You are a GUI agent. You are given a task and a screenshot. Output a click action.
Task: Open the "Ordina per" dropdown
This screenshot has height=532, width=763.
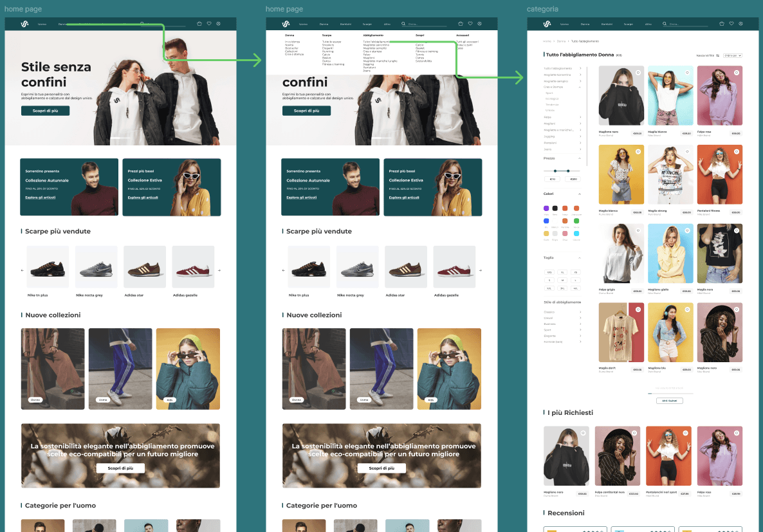733,55
